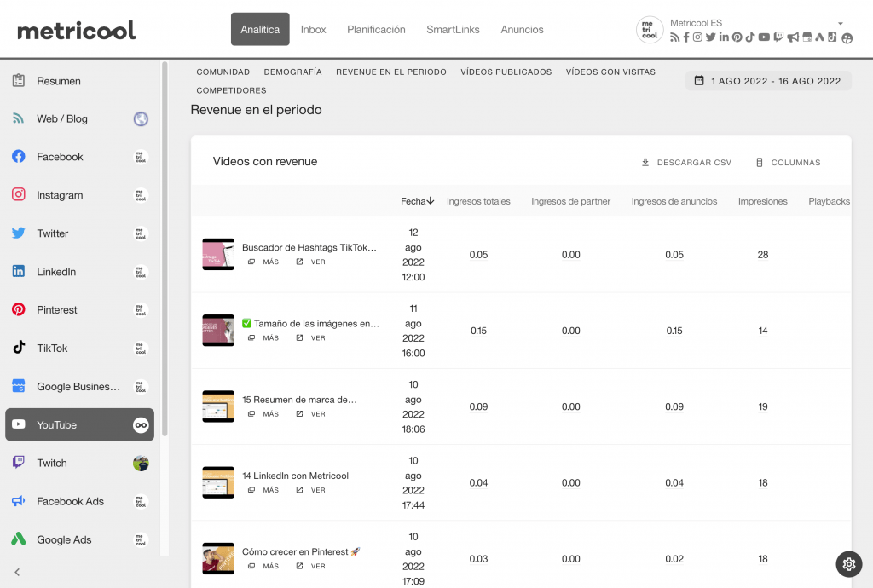The width and height of the screenshot is (873, 588).
Task: Jump to the Vídeos con visitas section
Action: (610, 72)
